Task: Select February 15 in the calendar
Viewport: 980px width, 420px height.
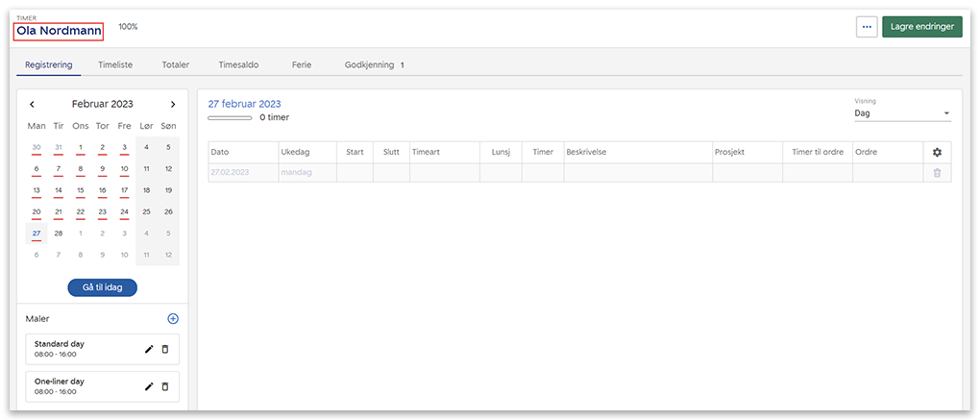Action: click(81, 190)
